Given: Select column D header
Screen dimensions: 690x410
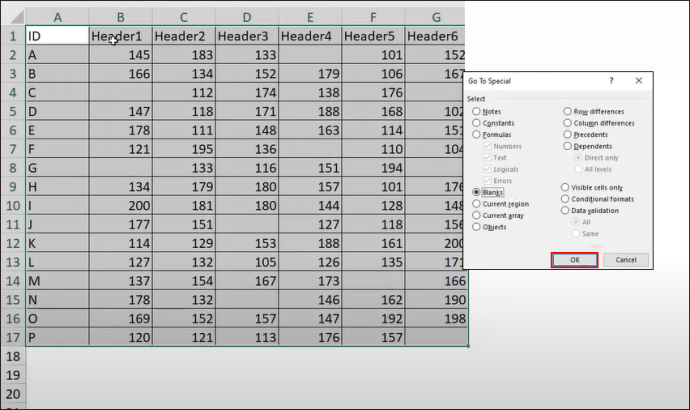Looking at the screenshot, I should (x=247, y=17).
